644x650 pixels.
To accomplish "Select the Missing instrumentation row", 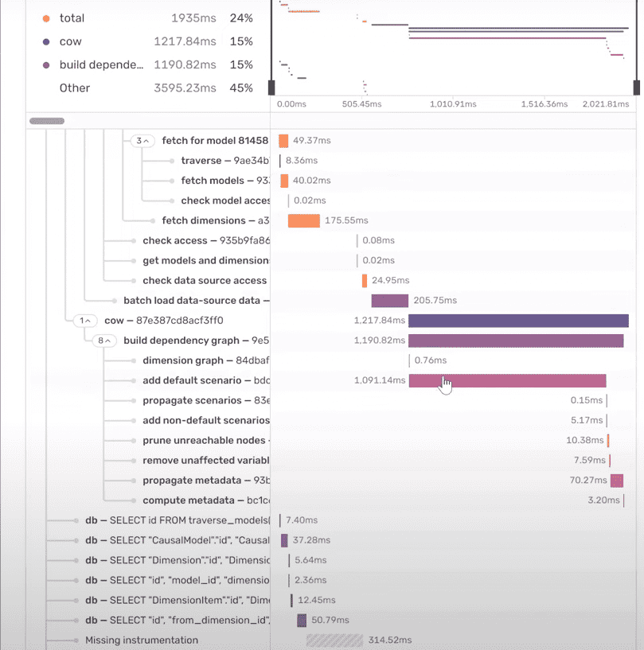I will (x=141, y=640).
